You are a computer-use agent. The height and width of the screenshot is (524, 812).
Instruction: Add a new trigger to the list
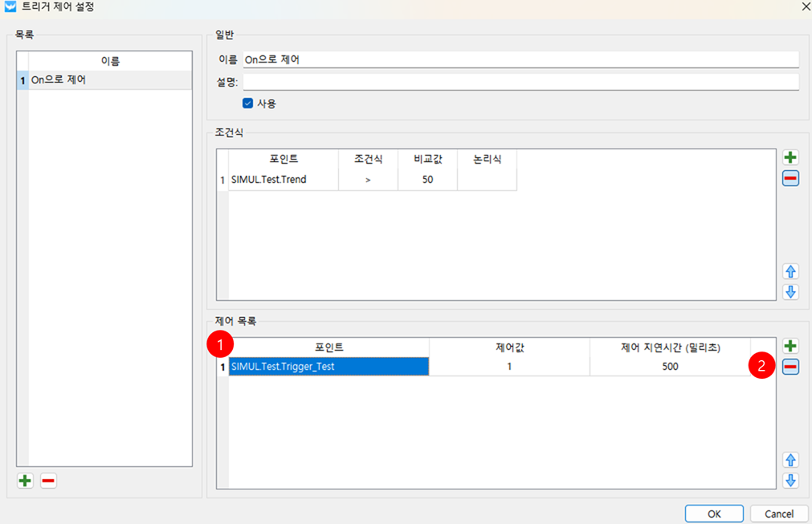(x=25, y=481)
